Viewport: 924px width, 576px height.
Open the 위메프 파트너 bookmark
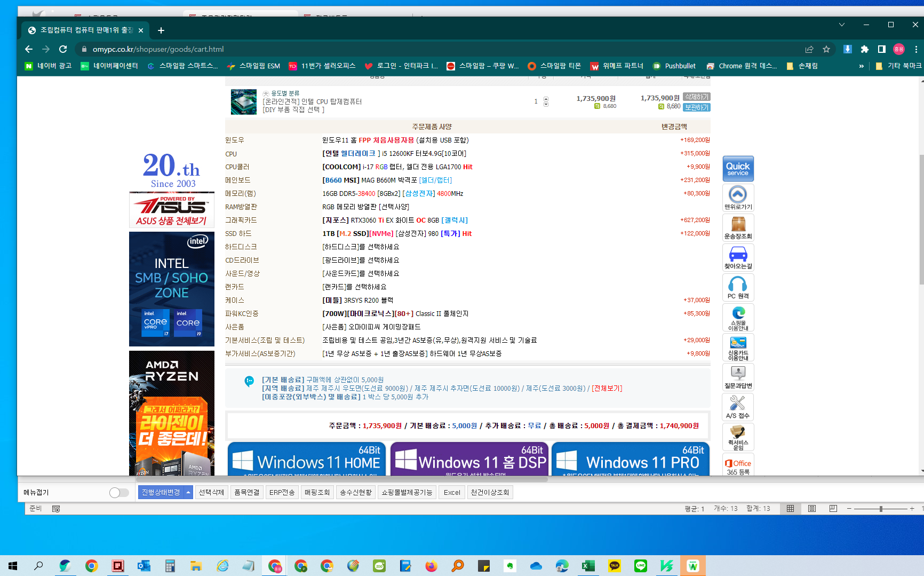click(617, 66)
